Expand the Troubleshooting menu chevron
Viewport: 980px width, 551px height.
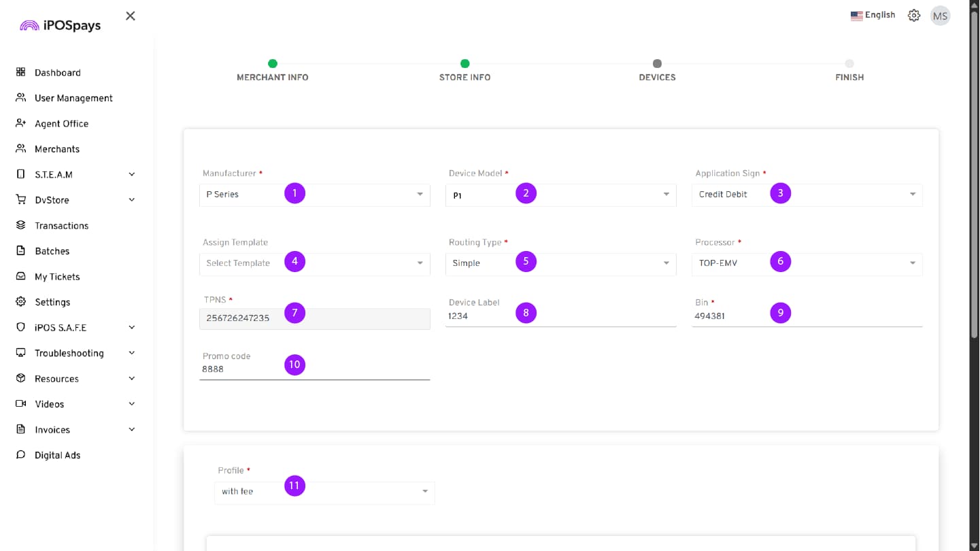click(x=132, y=353)
